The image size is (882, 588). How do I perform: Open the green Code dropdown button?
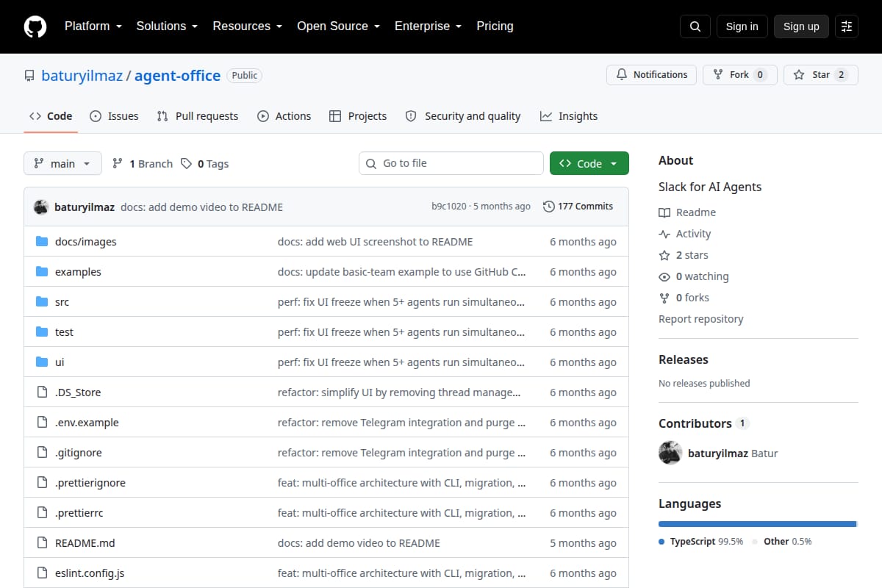click(x=589, y=163)
